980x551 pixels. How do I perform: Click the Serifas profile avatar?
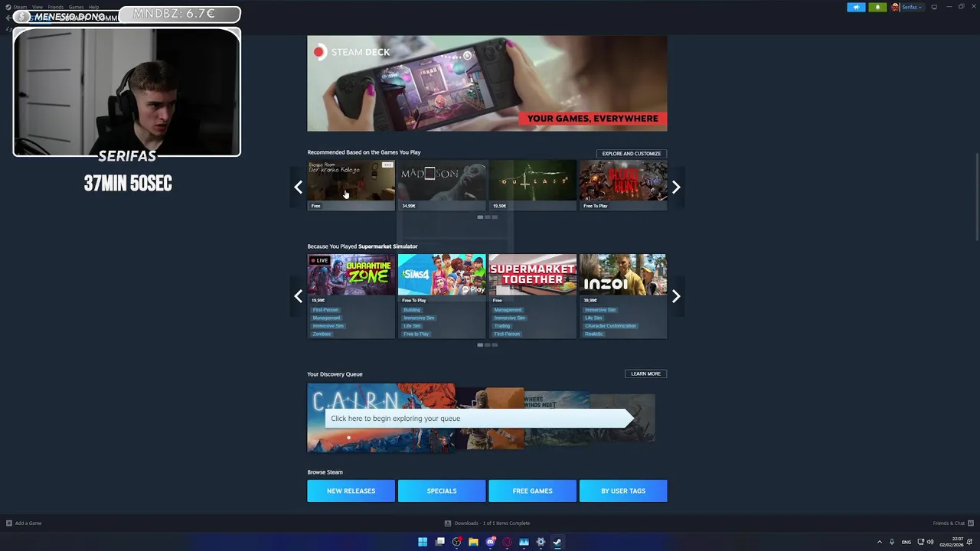click(895, 7)
